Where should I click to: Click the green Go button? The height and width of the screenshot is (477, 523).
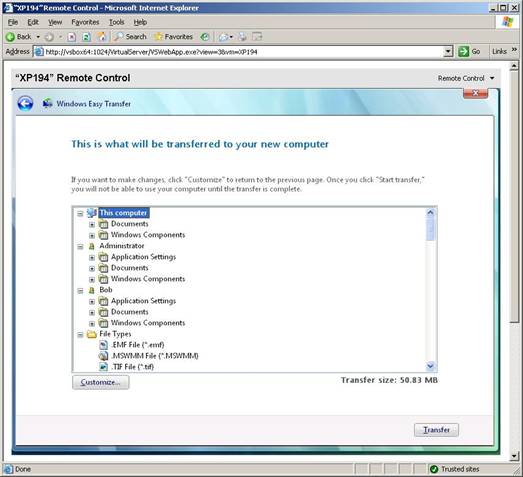tap(469, 52)
